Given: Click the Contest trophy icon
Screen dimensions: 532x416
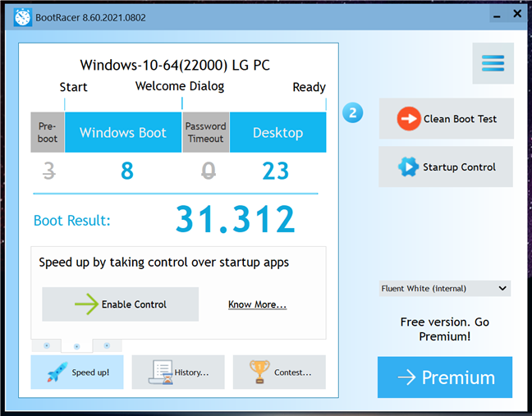Looking at the screenshot, I should pos(259,372).
